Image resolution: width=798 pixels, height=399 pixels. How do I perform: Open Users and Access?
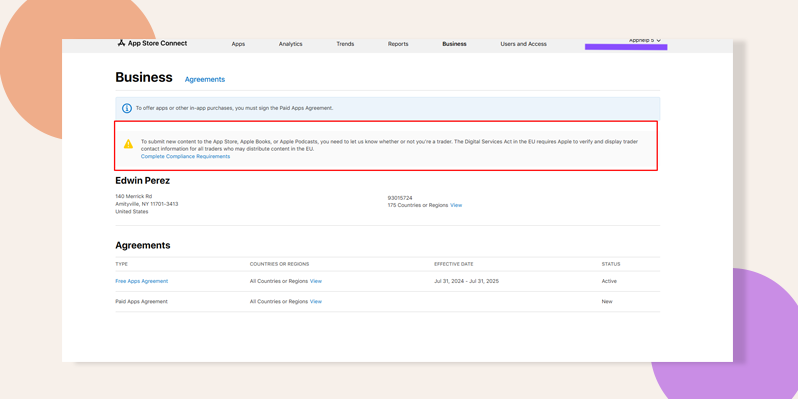pyautogui.click(x=524, y=44)
